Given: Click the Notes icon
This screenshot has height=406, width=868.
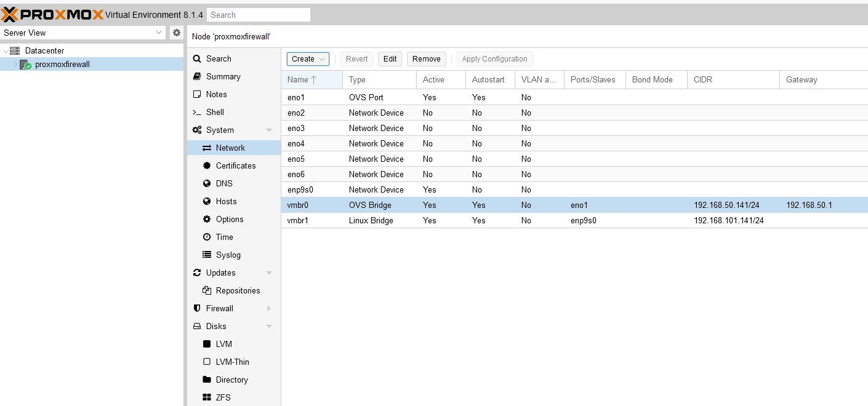Looking at the screenshot, I should pos(197,94).
